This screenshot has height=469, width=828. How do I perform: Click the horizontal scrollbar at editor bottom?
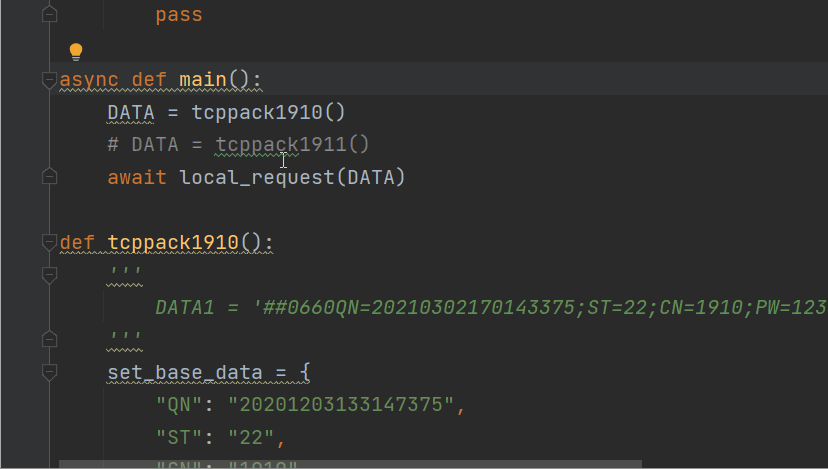tap(350, 464)
